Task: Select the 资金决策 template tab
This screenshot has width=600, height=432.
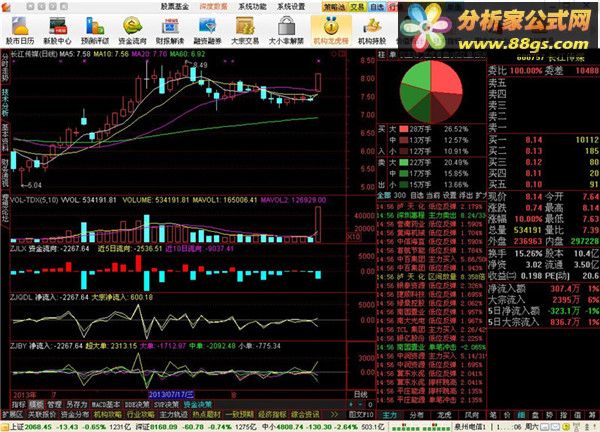Action: pos(198,404)
